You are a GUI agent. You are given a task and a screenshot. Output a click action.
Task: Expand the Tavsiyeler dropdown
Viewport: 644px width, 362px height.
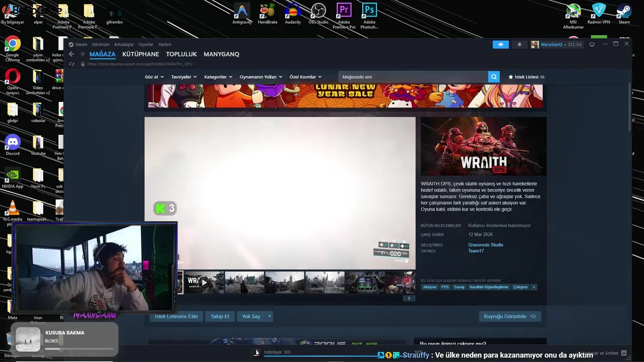point(184,77)
